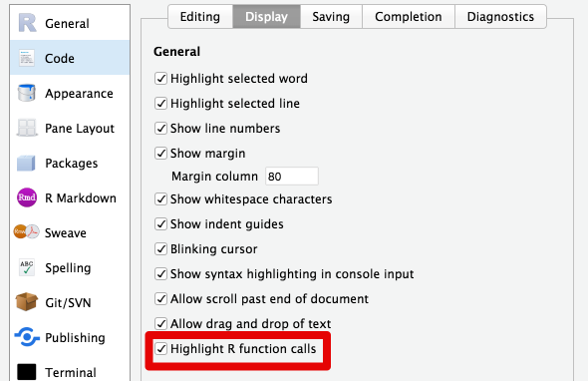
Task: Toggle Show line numbers checkbox
Action: click(x=160, y=129)
